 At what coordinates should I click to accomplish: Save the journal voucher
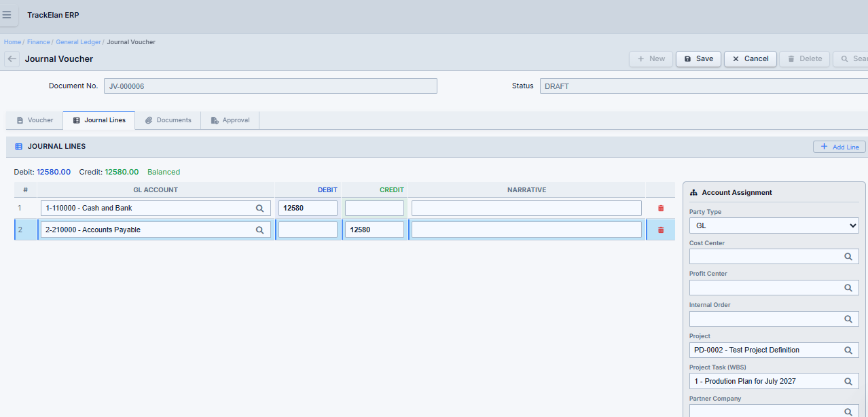(698, 59)
